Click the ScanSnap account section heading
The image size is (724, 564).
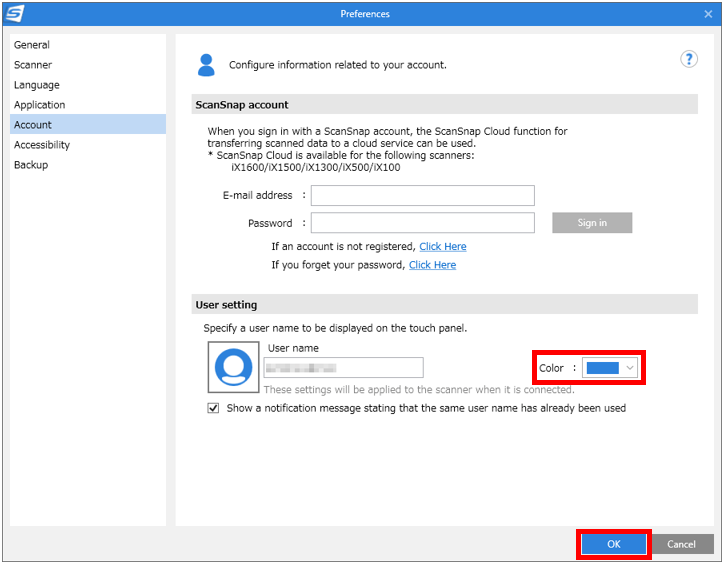click(241, 105)
